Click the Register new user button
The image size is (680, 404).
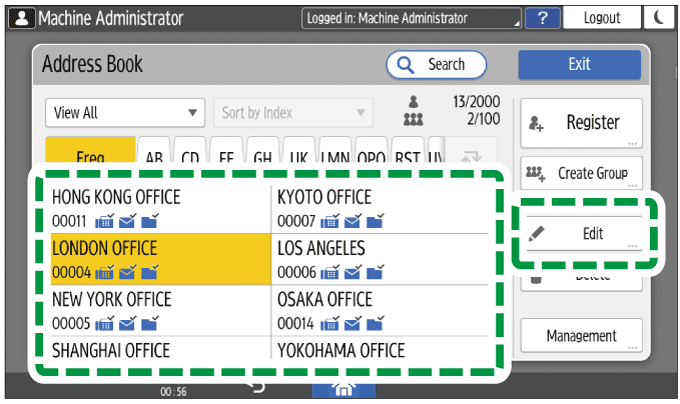pyautogui.click(x=581, y=123)
